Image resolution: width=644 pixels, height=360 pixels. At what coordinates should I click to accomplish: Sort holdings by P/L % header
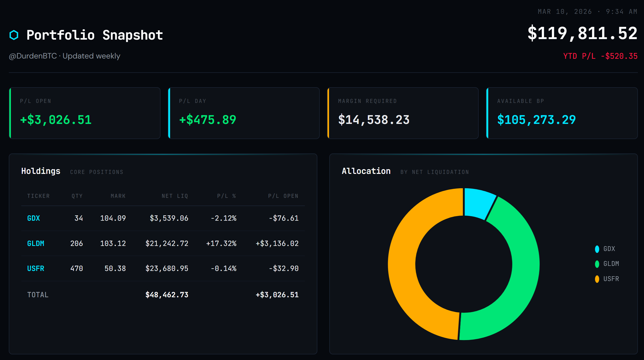[226, 196]
